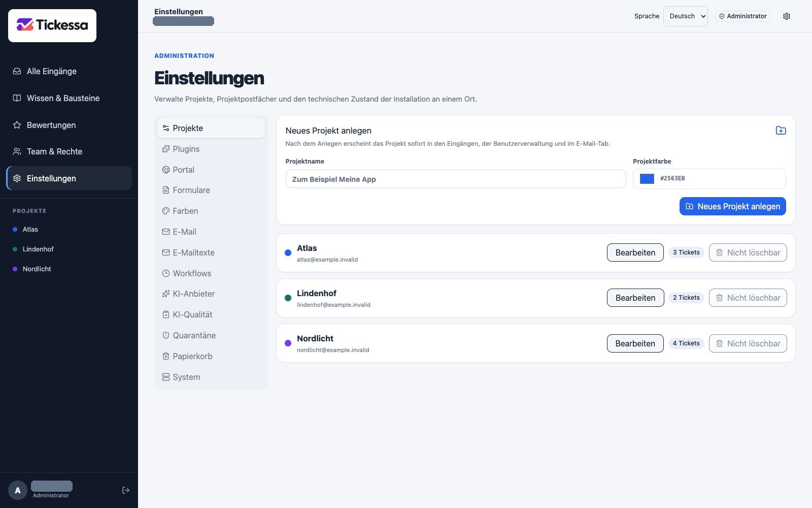Click Nicht löschbar button in Lindenhof row
Viewport: 812px width, 508px height.
pyautogui.click(x=748, y=298)
